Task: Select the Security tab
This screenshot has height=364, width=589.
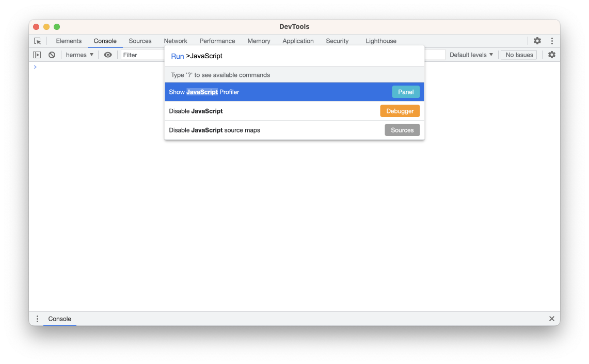Action: (337, 41)
